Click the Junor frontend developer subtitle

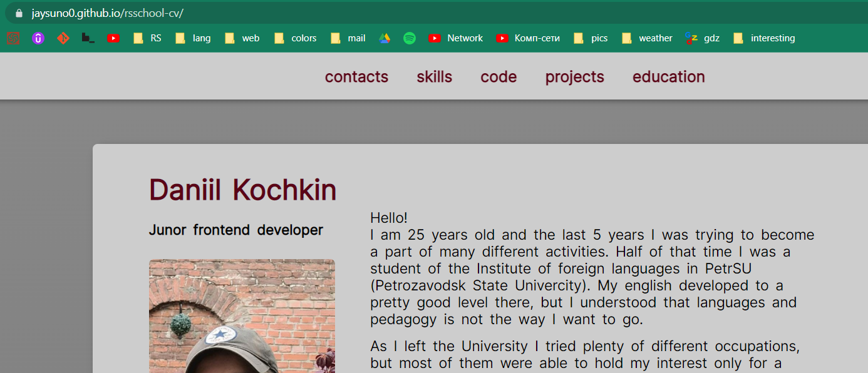(236, 230)
